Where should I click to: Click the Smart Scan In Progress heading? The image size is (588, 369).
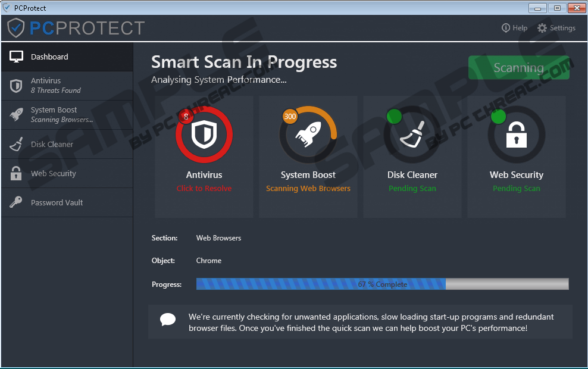244,62
